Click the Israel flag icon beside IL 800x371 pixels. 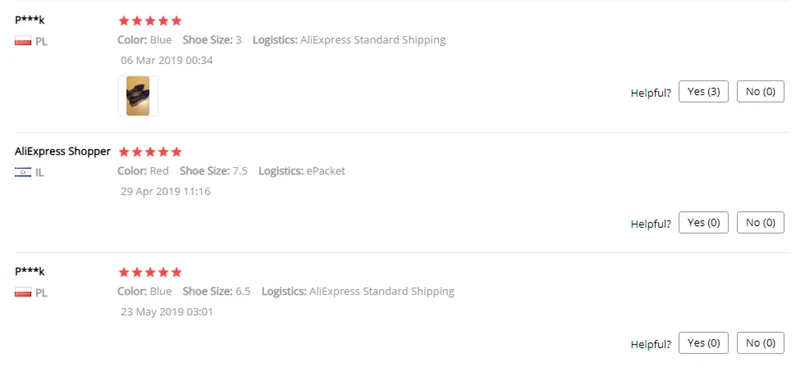[x=23, y=172]
